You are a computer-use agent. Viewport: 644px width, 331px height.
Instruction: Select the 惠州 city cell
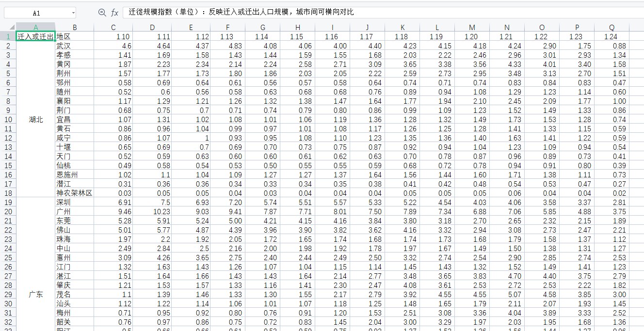pyautogui.click(x=75, y=257)
